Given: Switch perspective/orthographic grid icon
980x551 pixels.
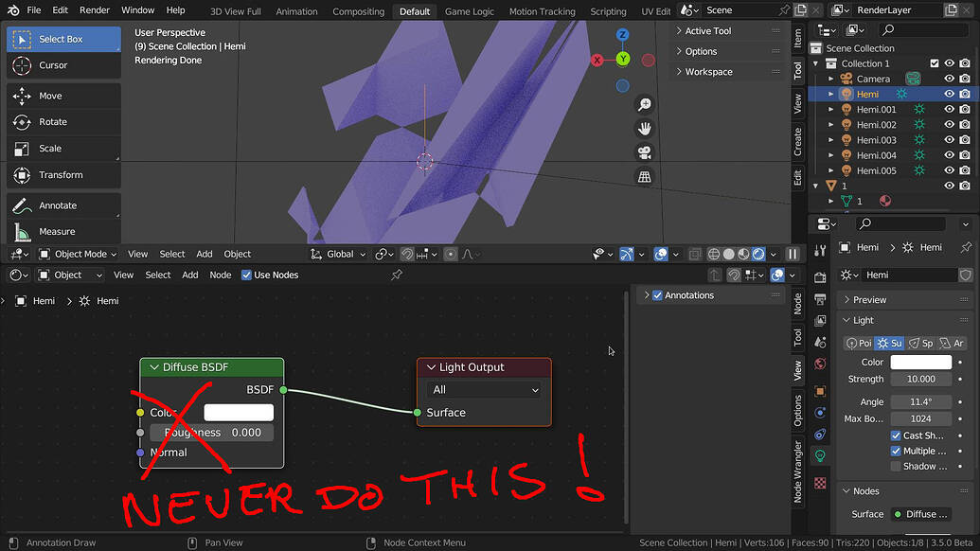Looking at the screenshot, I should click(645, 177).
